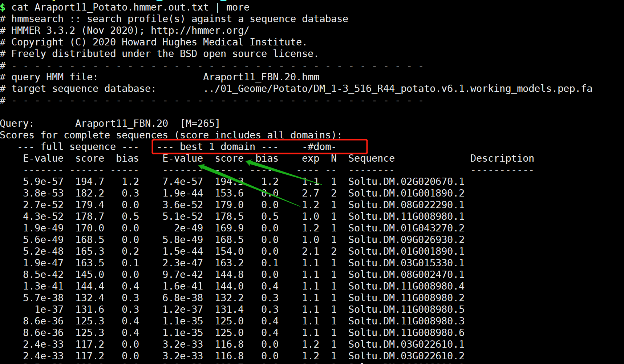Select sequence Soltu.DM.09G026930.2

(406, 240)
